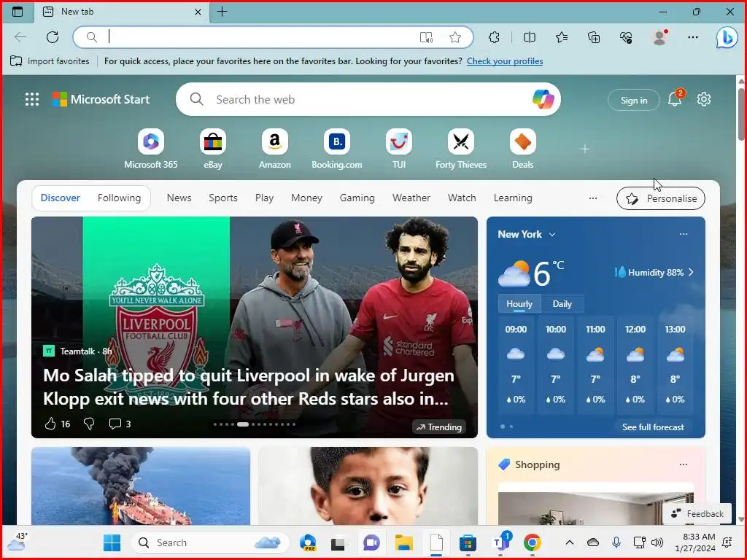Click Personalise button
Screen dimensions: 747x560
click(x=661, y=198)
